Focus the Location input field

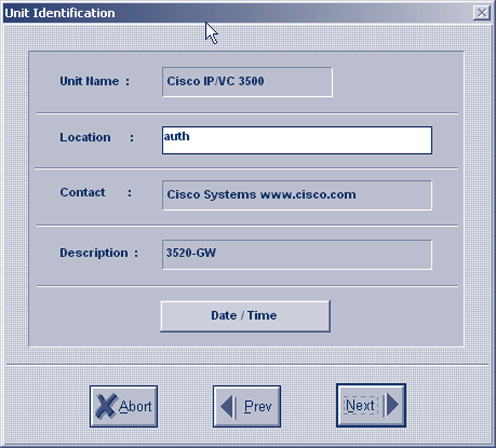(x=296, y=140)
